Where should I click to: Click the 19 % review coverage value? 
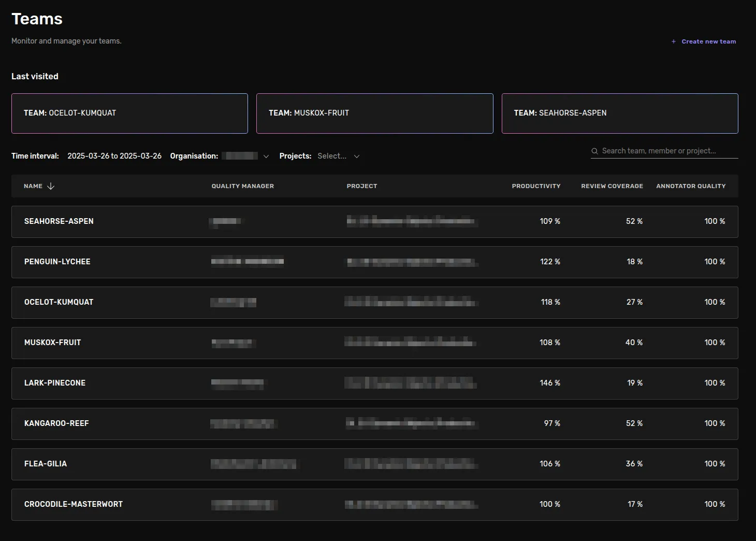tap(635, 383)
